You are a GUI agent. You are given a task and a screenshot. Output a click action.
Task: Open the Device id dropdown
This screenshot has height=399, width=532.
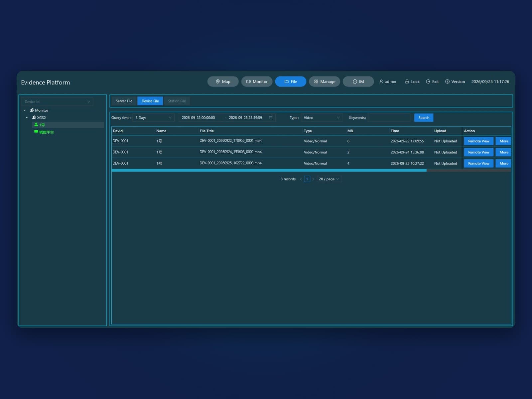(x=57, y=102)
